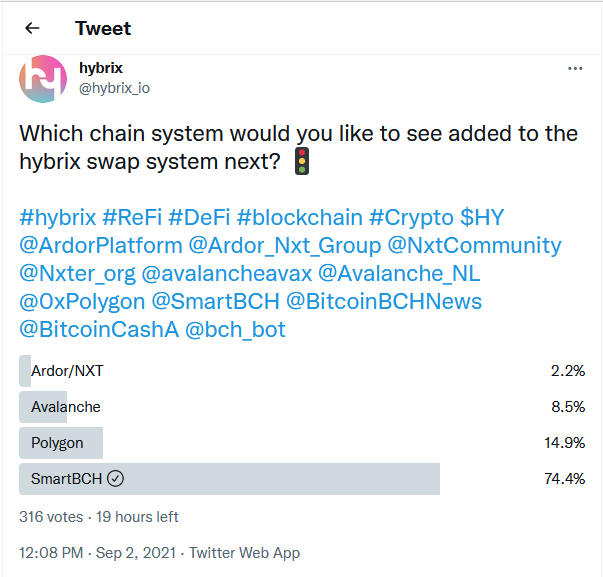Screen dimensions: 603x577
Task: Select the Polygon poll result bar
Action: point(302,443)
